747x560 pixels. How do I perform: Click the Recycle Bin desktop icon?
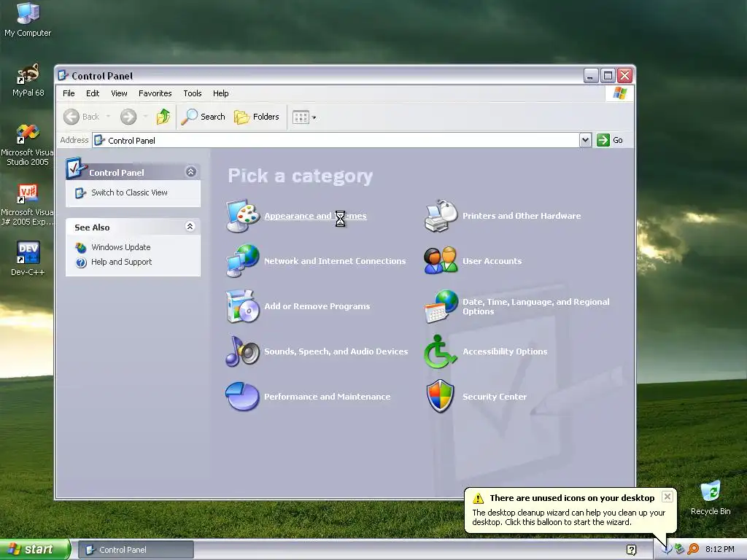pos(711,498)
